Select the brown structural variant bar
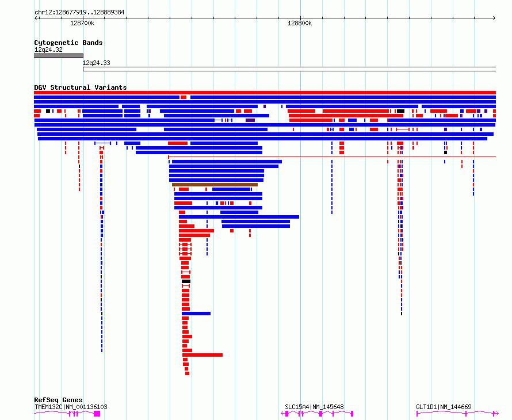 click(215, 185)
